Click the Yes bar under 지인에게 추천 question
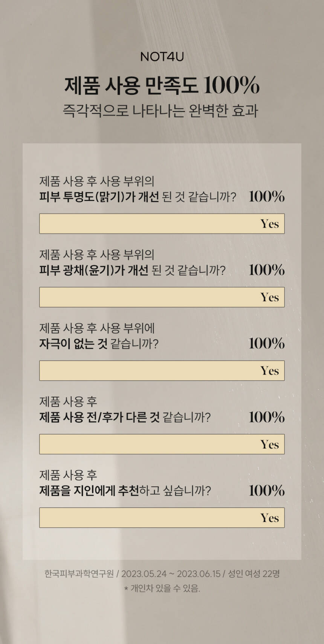 point(162,518)
